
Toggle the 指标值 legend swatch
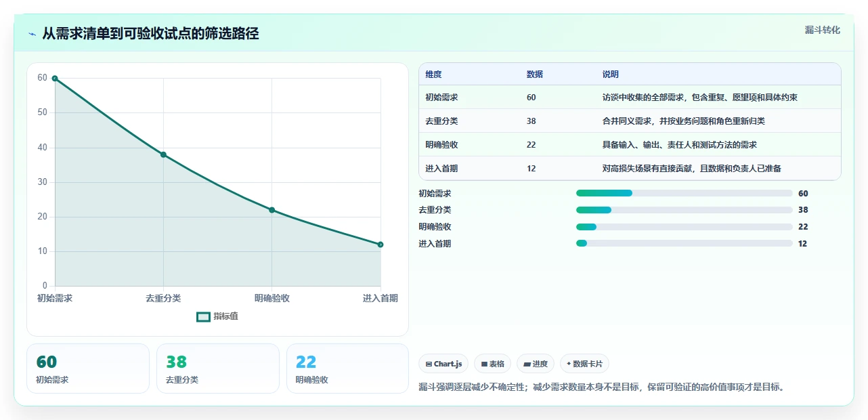tap(203, 316)
